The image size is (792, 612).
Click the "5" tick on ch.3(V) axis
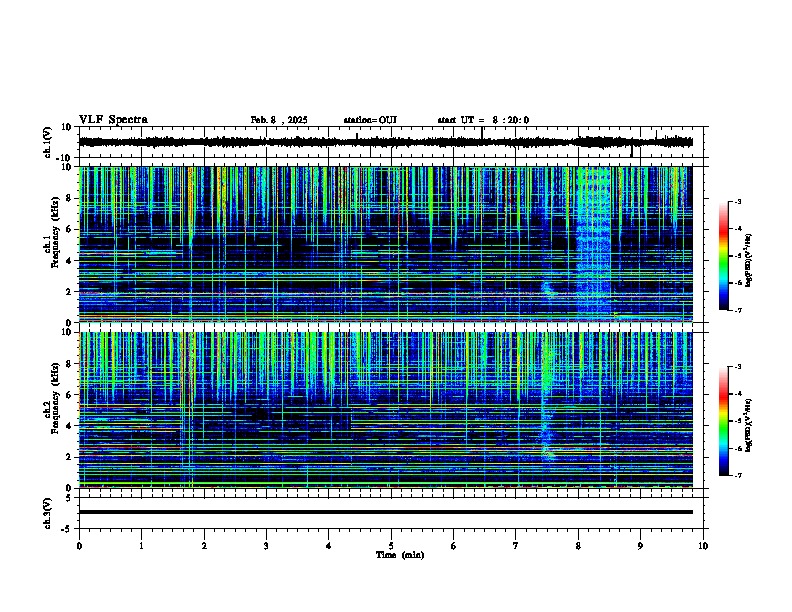(x=70, y=498)
